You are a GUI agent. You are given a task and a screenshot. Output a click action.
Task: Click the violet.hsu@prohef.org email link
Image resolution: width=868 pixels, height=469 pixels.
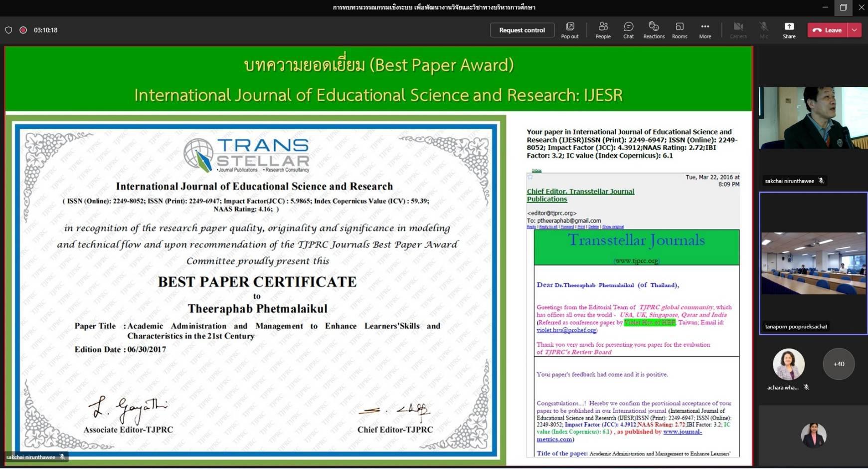[x=566, y=330]
